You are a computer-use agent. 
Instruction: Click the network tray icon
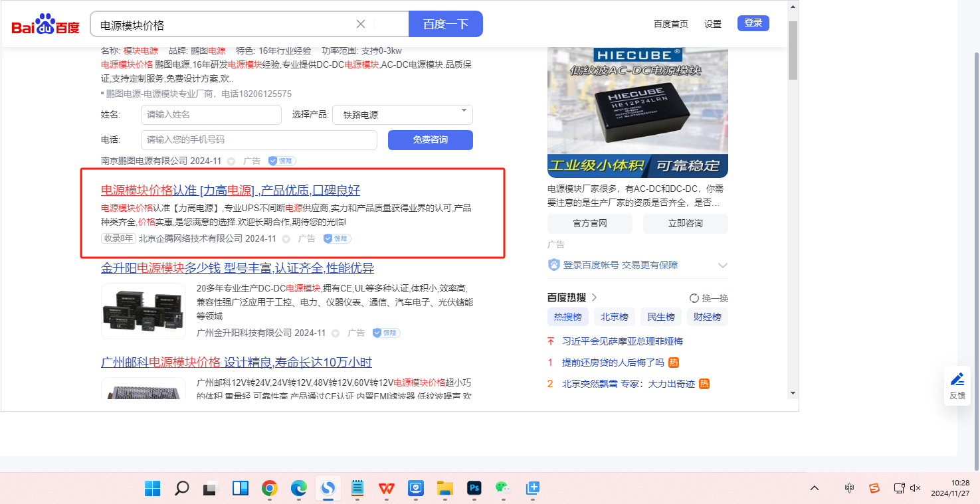click(x=899, y=488)
